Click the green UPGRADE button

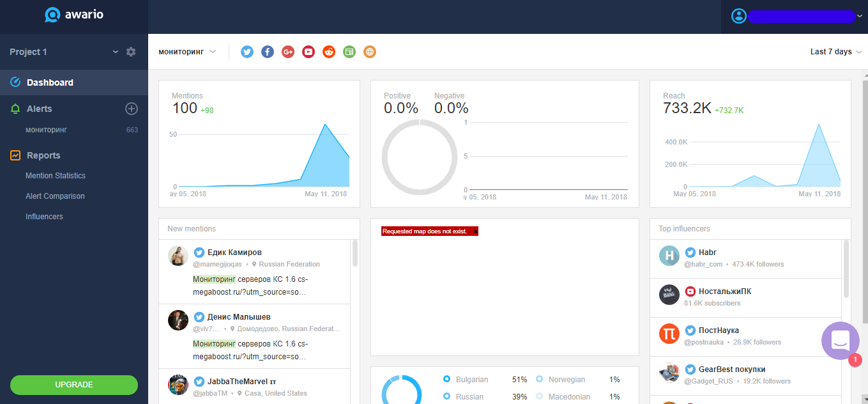(74, 385)
